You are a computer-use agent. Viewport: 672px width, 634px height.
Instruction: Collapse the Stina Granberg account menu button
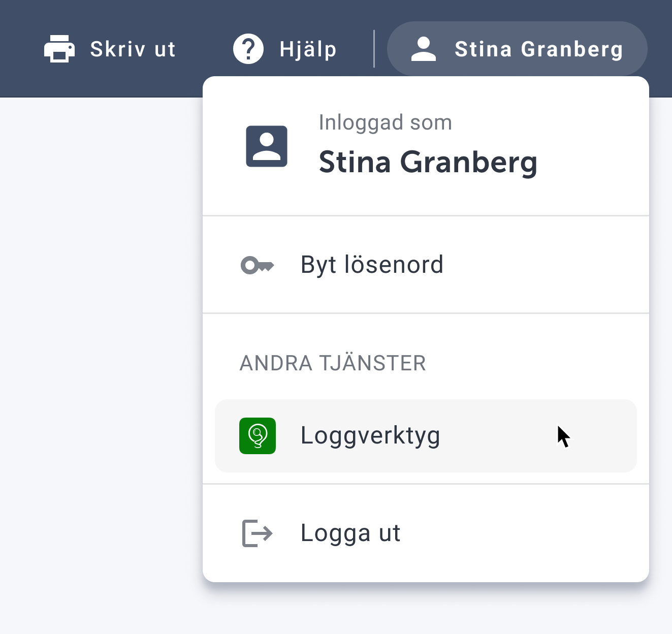[x=517, y=49]
